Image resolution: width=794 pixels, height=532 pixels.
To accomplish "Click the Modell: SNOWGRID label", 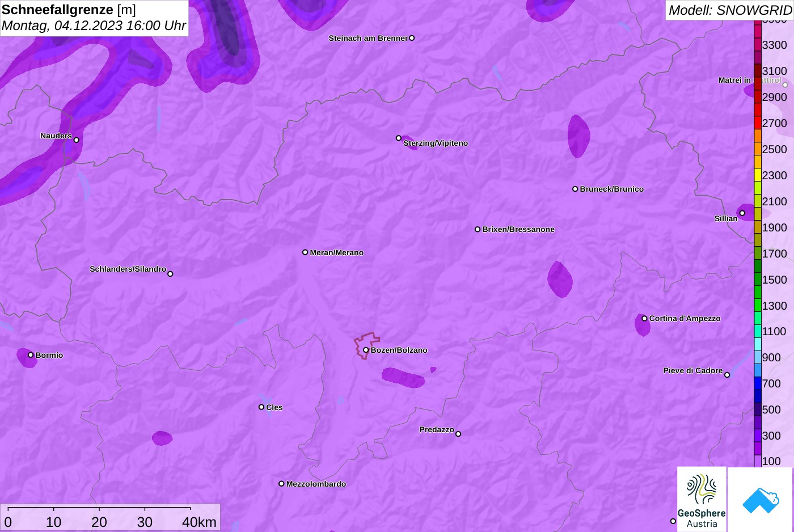I will tap(730, 10).
